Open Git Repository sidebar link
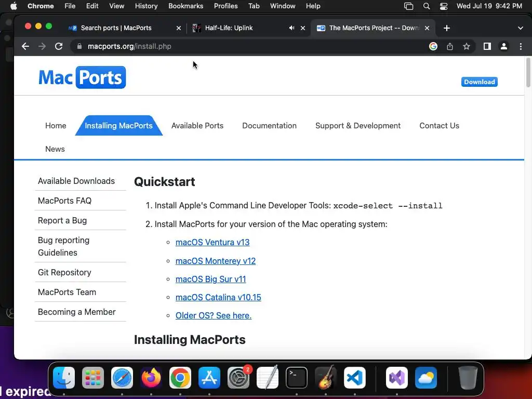The height and width of the screenshot is (399, 532). coord(64,272)
